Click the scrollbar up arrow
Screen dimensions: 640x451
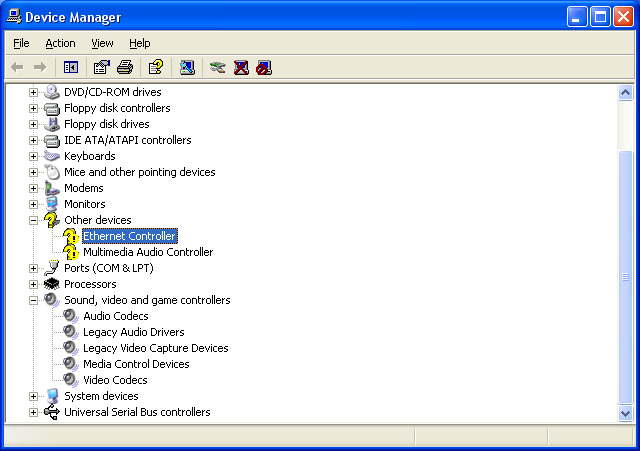626,92
